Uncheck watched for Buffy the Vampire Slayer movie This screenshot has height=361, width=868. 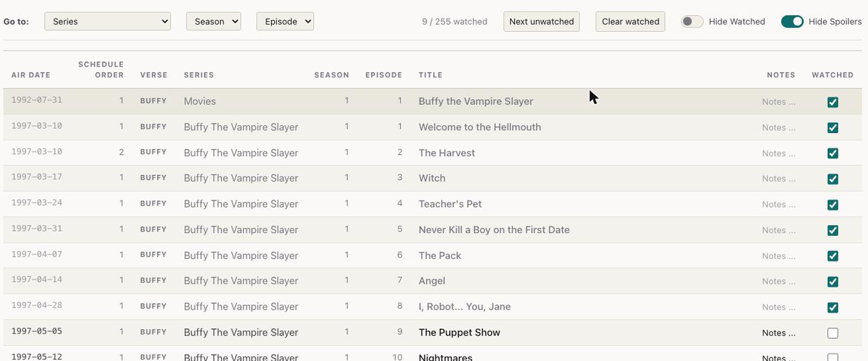pos(833,102)
